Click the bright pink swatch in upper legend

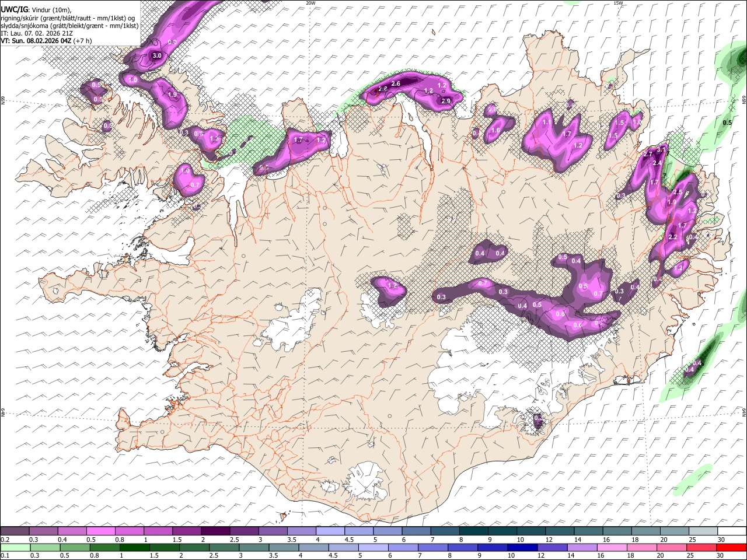(100, 531)
